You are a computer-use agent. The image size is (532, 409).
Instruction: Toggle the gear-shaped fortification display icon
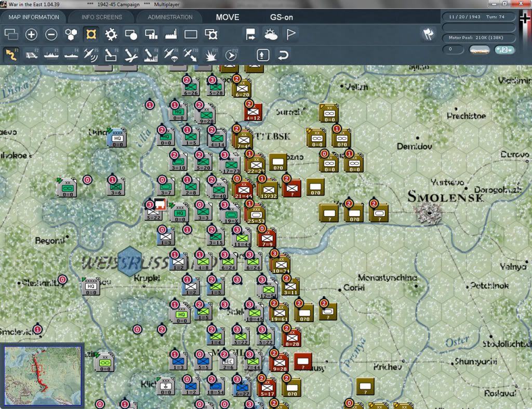pos(111,34)
